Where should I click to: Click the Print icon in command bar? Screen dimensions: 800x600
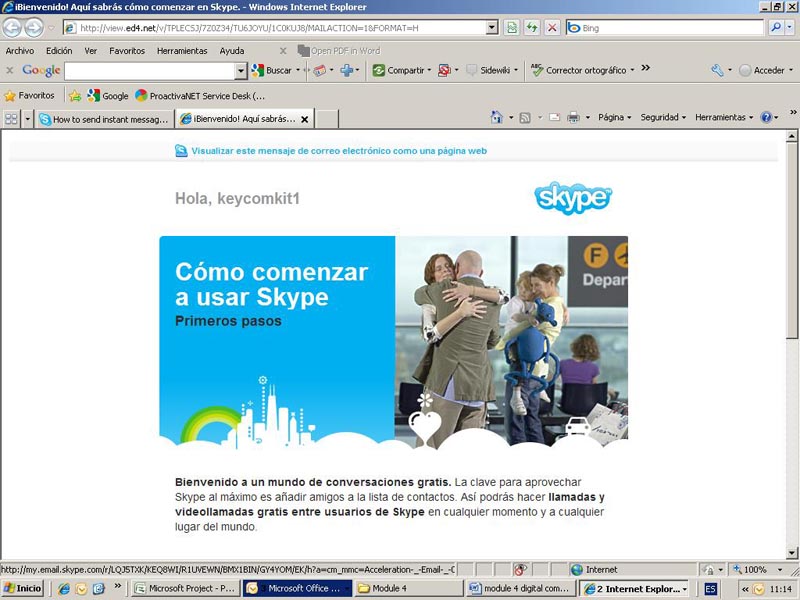pos(573,118)
